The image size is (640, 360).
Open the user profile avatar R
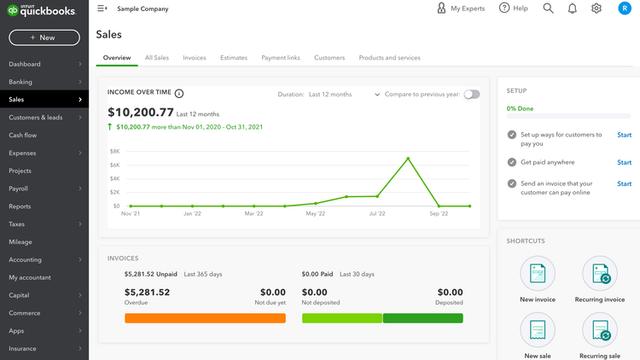click(x=624, y=8)
